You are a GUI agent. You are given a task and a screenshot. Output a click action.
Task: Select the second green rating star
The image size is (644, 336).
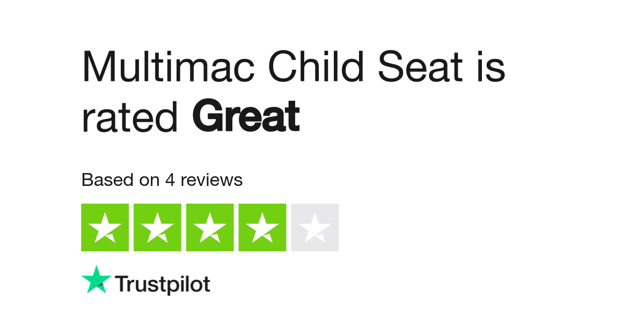point(157,227)
